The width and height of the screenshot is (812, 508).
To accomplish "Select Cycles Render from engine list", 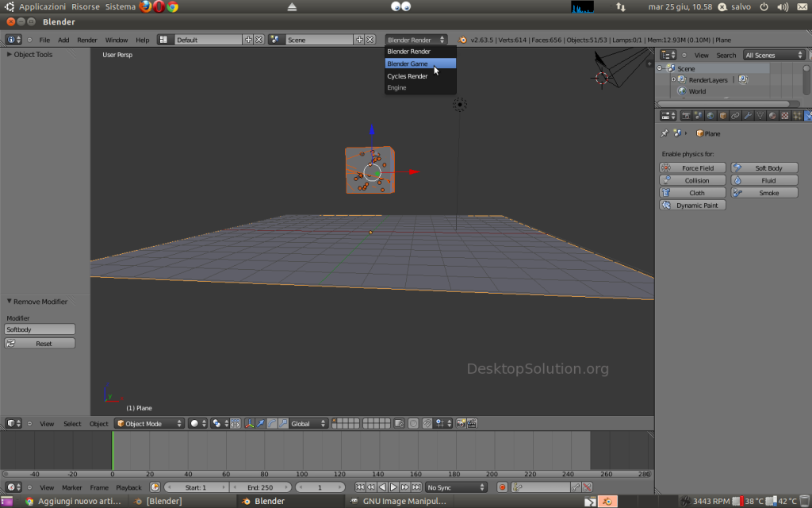I will pos(408,76).
